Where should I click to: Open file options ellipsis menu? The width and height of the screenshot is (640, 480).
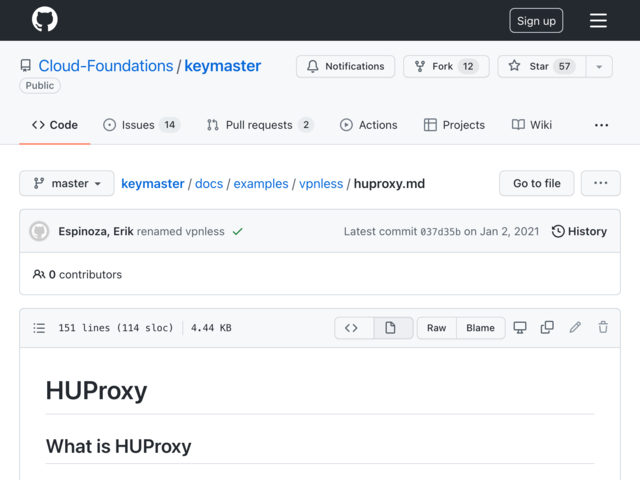pos(600,183)
